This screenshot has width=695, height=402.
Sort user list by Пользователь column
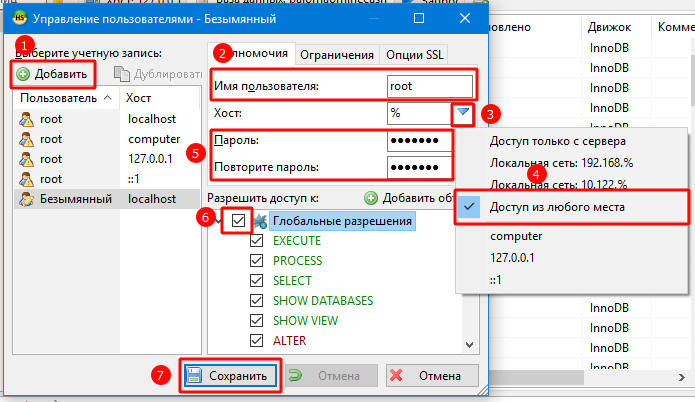(66, 98)
